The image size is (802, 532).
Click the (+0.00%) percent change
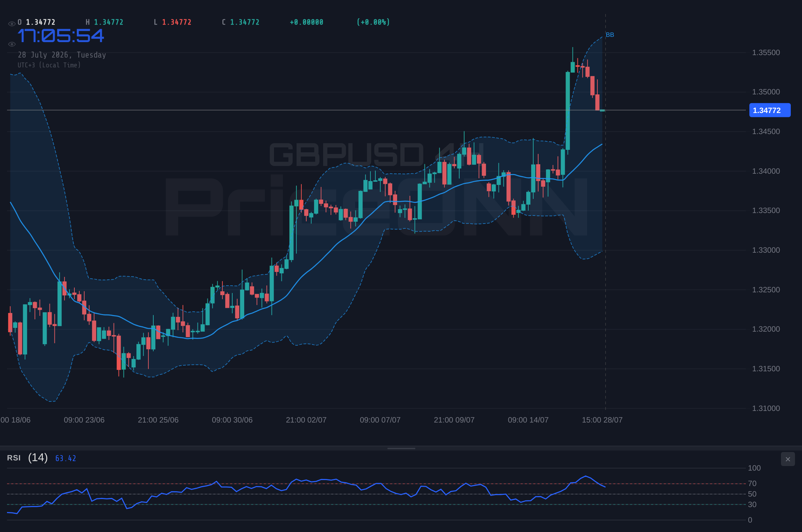coord(373,22)
